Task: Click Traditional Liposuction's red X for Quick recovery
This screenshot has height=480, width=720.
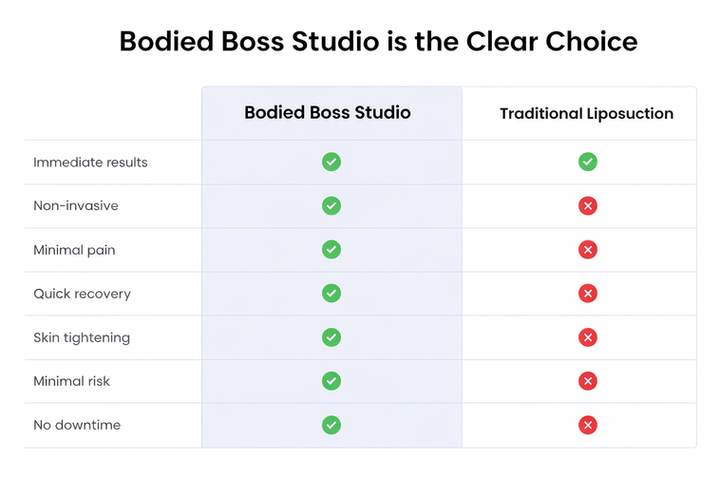Action: pos(588,293)
